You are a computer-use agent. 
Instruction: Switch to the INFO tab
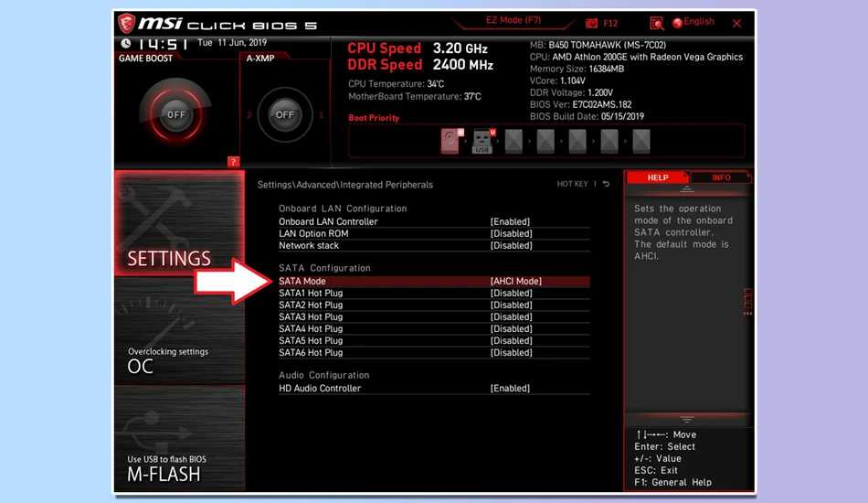(721, 177)
